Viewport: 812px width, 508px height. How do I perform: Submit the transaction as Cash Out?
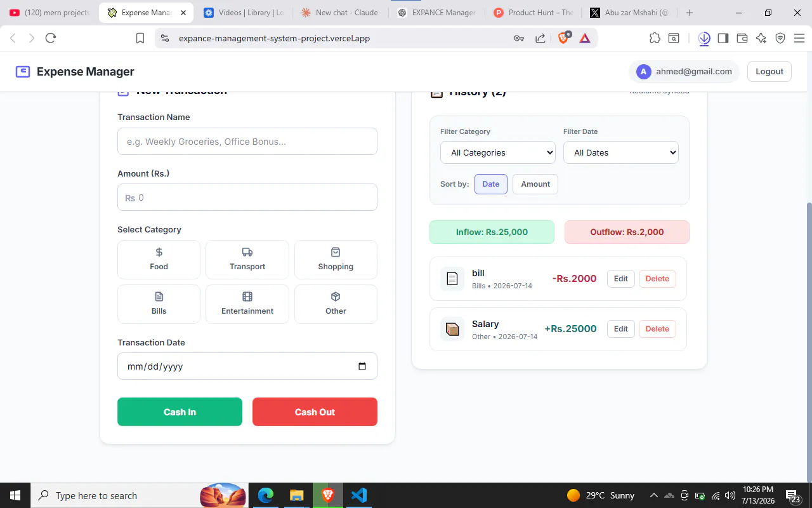point(315,411)
